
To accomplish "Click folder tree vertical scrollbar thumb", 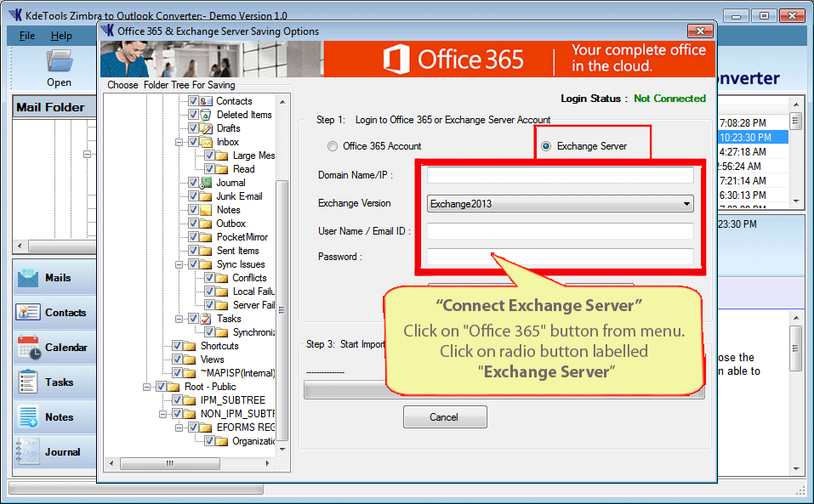I will pos(282,310).
